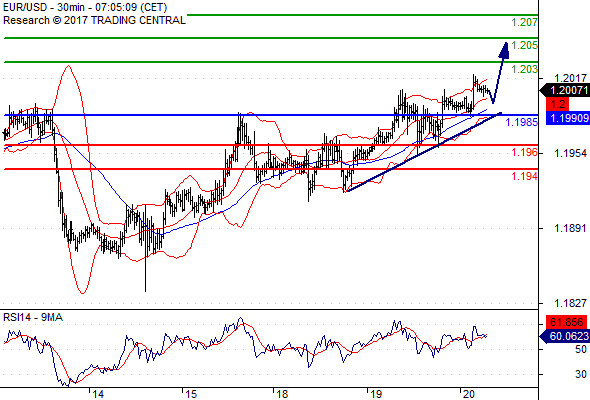This screenshot has width=590, height=400.
Task: Select the 1.205 resistance level label
Action: click(x=524, y=45)
